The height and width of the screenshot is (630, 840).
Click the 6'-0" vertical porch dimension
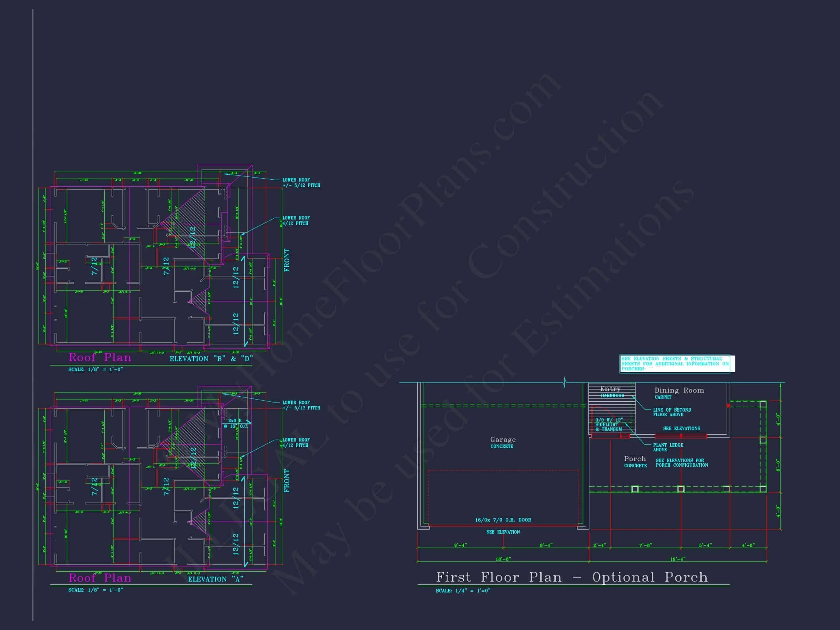pos(778,465)
